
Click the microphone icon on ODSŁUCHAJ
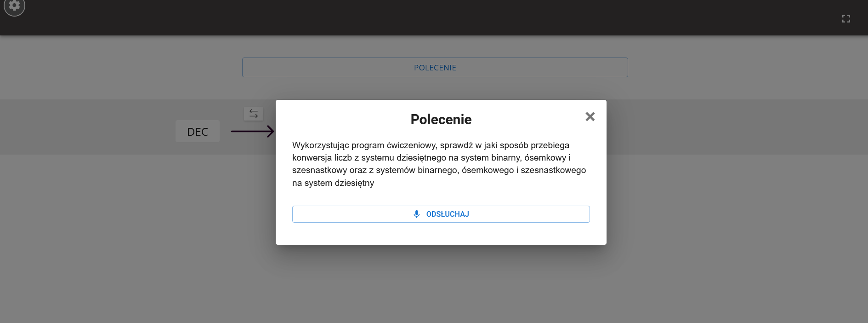417,214
